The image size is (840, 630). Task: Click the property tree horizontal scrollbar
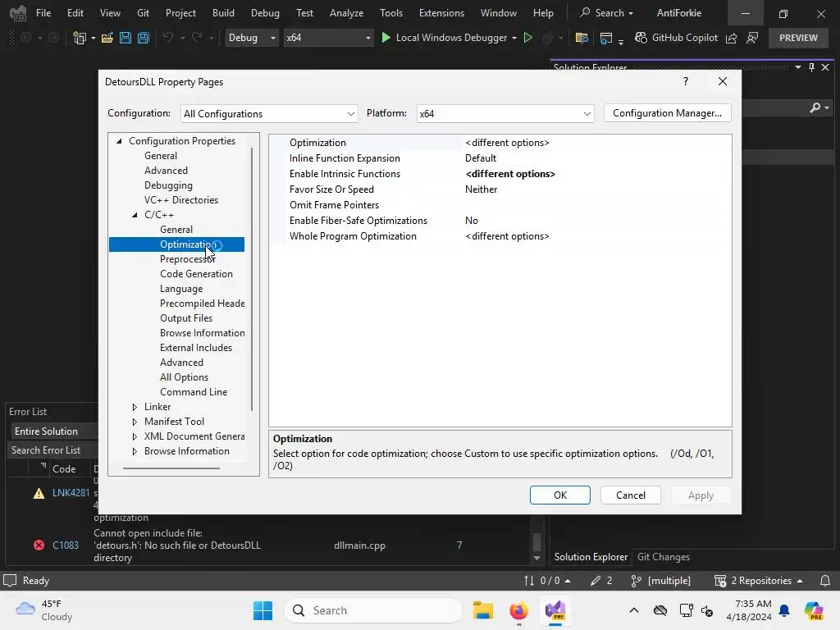pyautogui.click(x=171, y=468)
